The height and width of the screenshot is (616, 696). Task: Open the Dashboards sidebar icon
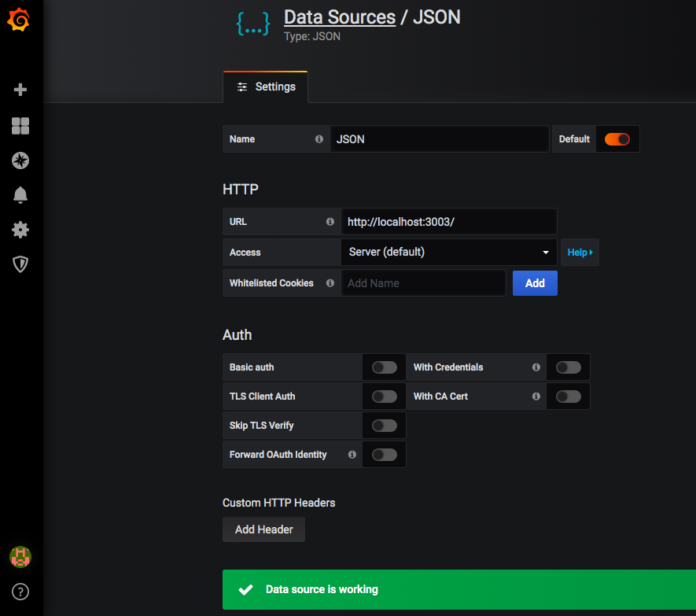20,126
